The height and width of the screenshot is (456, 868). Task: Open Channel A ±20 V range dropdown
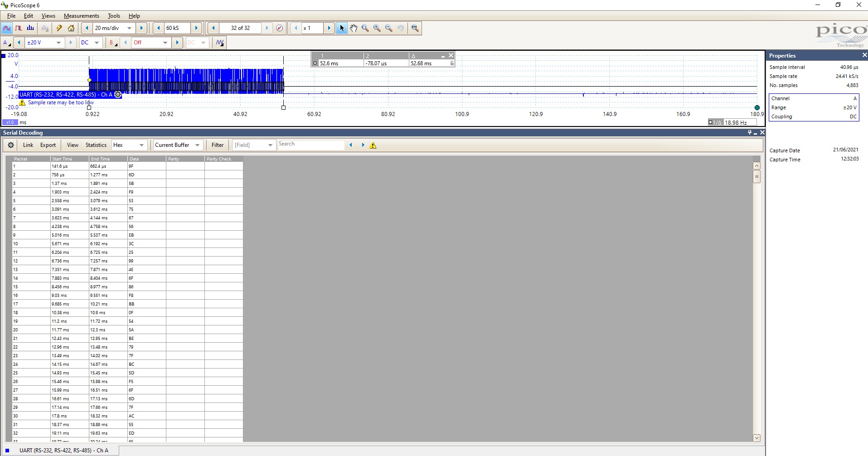pyautogui.click(x=58, y=43)
